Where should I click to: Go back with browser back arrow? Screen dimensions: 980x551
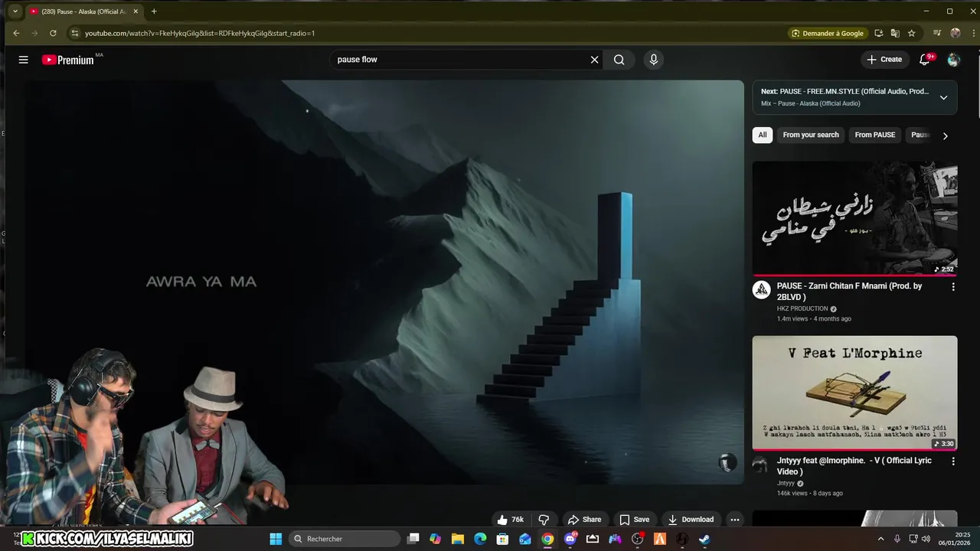(16, 33)
